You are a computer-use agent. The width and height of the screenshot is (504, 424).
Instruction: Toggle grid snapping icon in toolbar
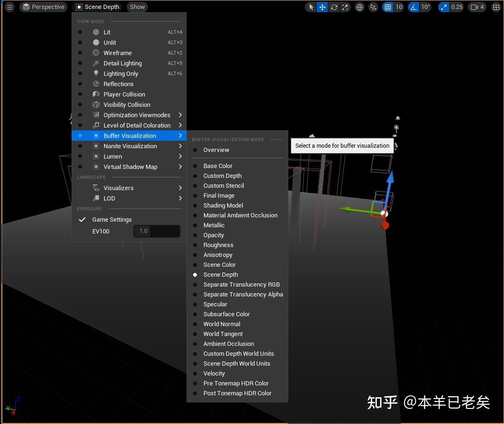pyautogui.click(x=387, y=7)
